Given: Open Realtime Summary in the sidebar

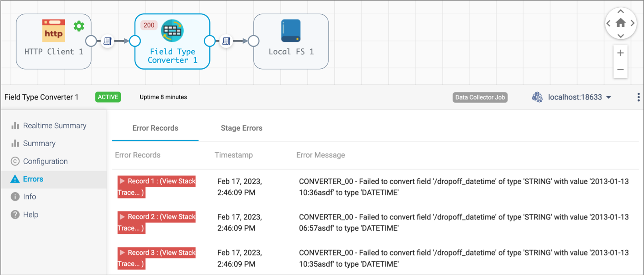Looking at the screenshot, I should (x=54, y=126).
